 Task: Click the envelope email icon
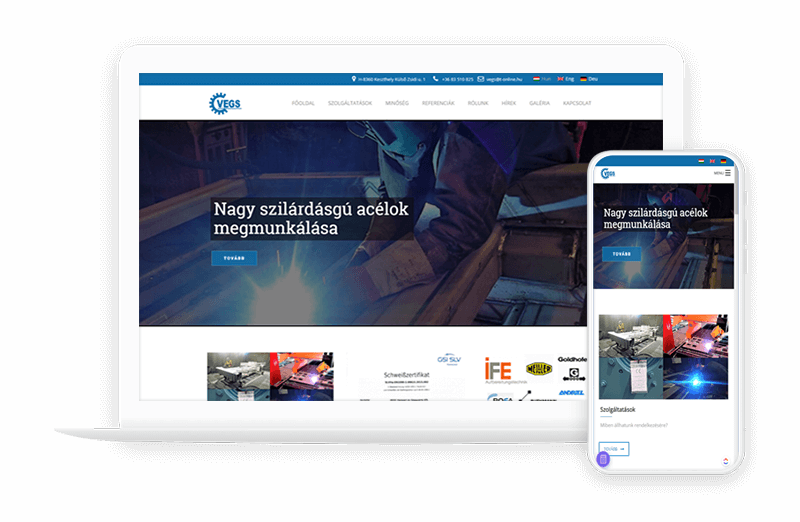coord(480,78)
